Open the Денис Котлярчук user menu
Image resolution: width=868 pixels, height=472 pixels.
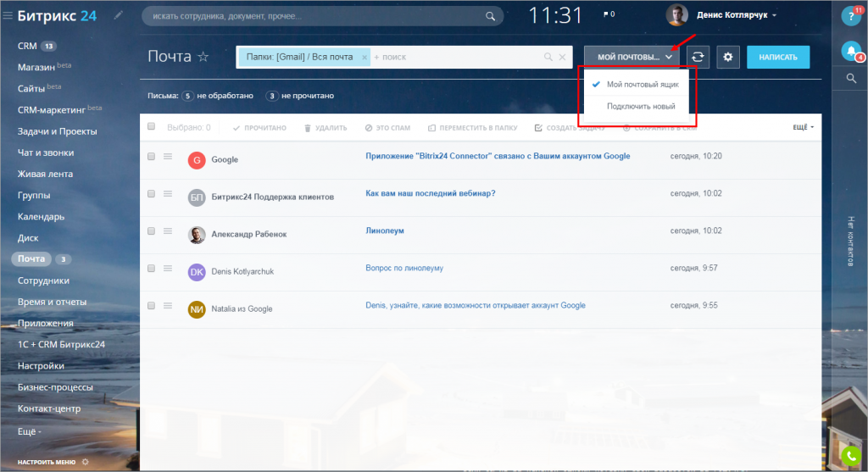[737, 15]
